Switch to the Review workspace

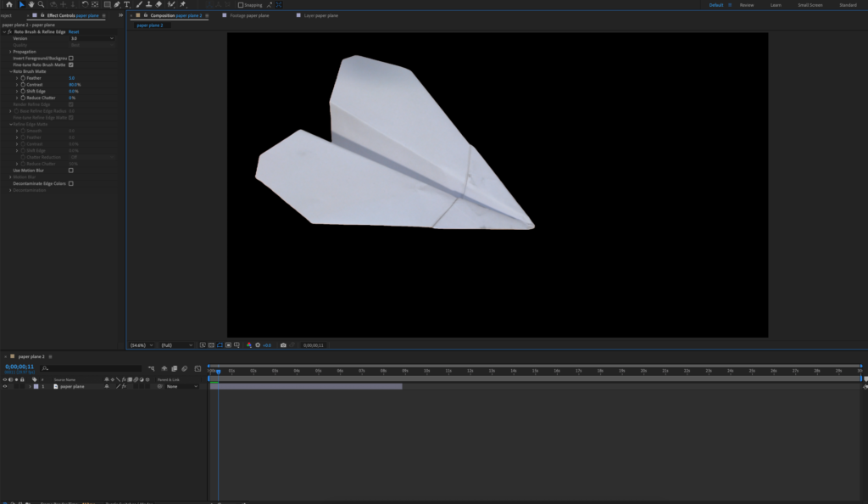pos(747,5)
